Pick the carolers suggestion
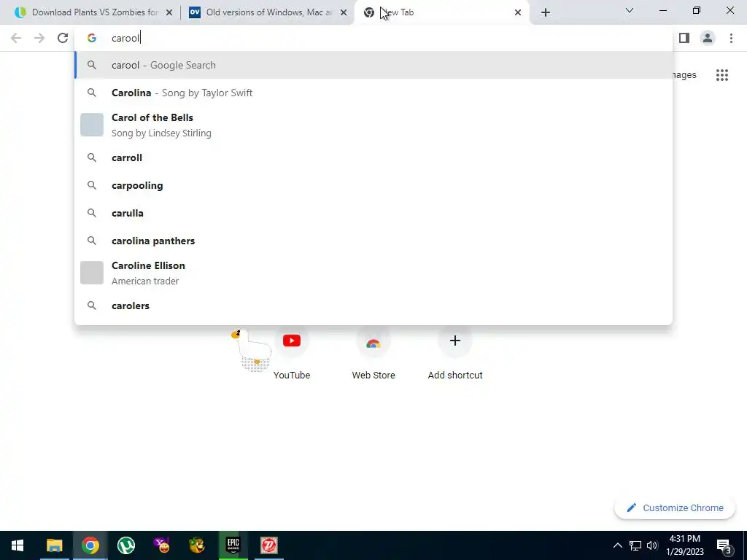Screen dimensions: 747x560 tap(373, 306)
